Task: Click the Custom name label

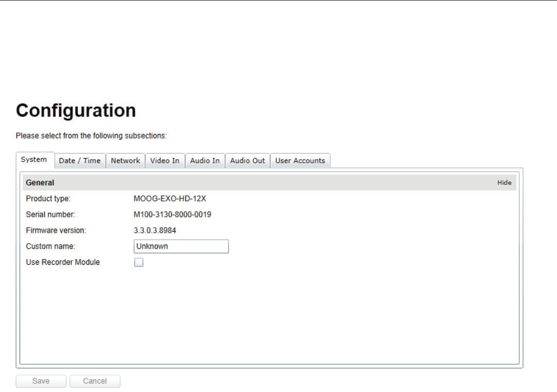Action: pos(51,246)
